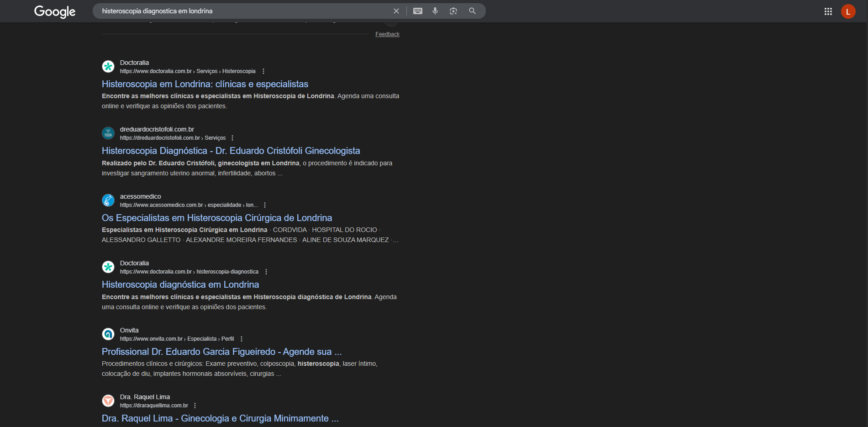This screenshot has height=427, width=868.
Task: Open 'Profissional Dr. Eduardo Garcia Figueiredo' result
Action: 222,352
